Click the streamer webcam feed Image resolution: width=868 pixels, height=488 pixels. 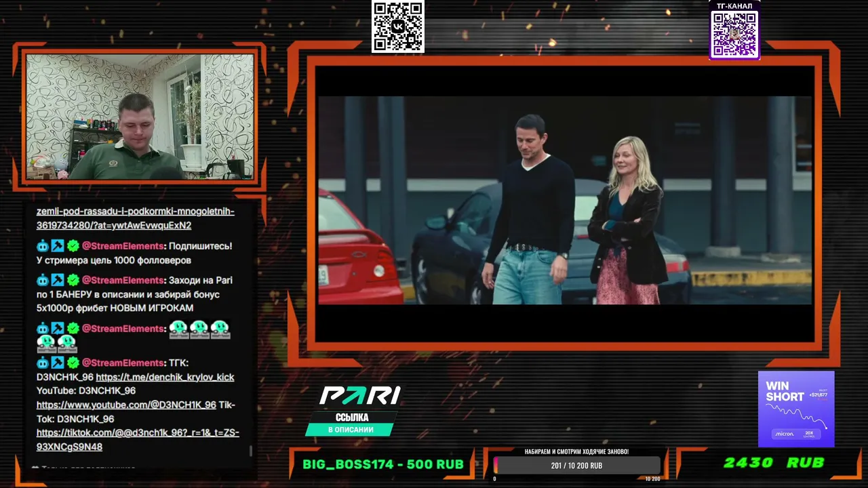pyautogui.click(x=140, y=117)
